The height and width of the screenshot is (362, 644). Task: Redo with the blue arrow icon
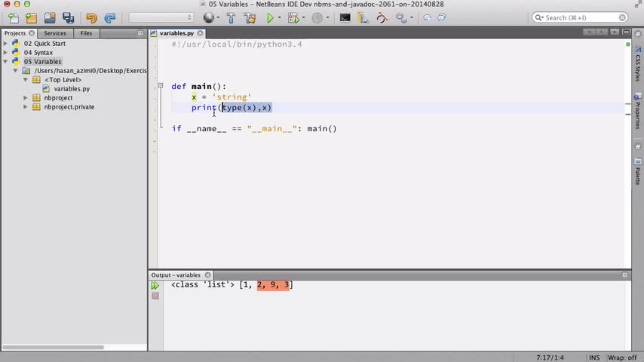(109, 17)
